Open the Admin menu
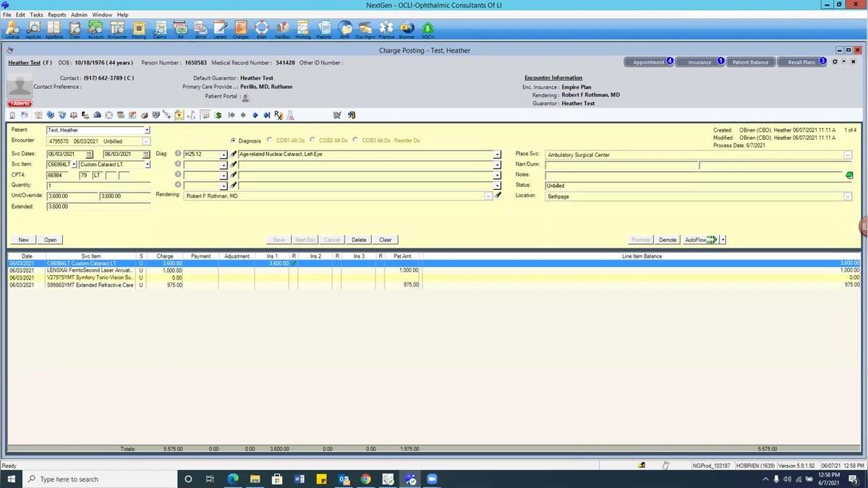 [x=79, y=14]
